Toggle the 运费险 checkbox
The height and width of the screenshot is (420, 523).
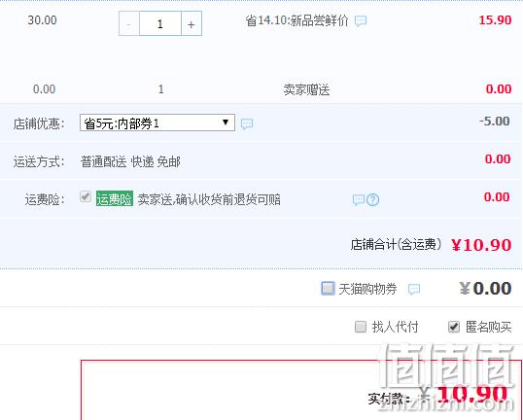click(x=86, y=196)
